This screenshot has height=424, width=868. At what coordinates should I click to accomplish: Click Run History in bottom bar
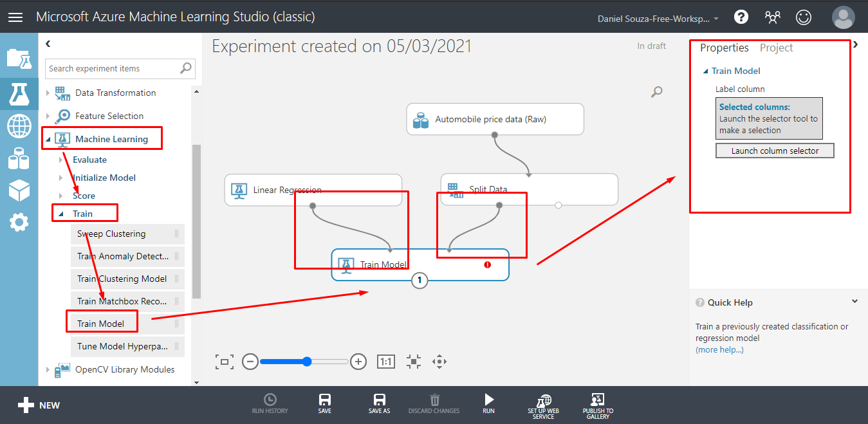(270, 404)
